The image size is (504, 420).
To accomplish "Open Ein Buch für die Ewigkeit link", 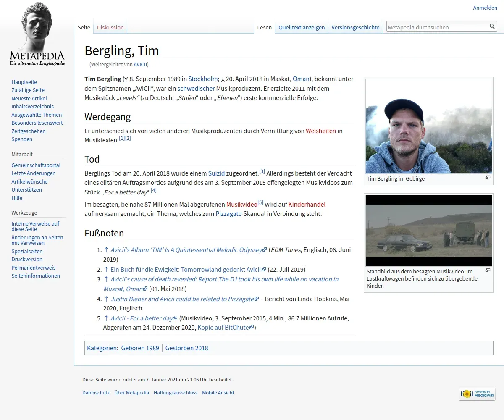I will click(x=188, y=270).
